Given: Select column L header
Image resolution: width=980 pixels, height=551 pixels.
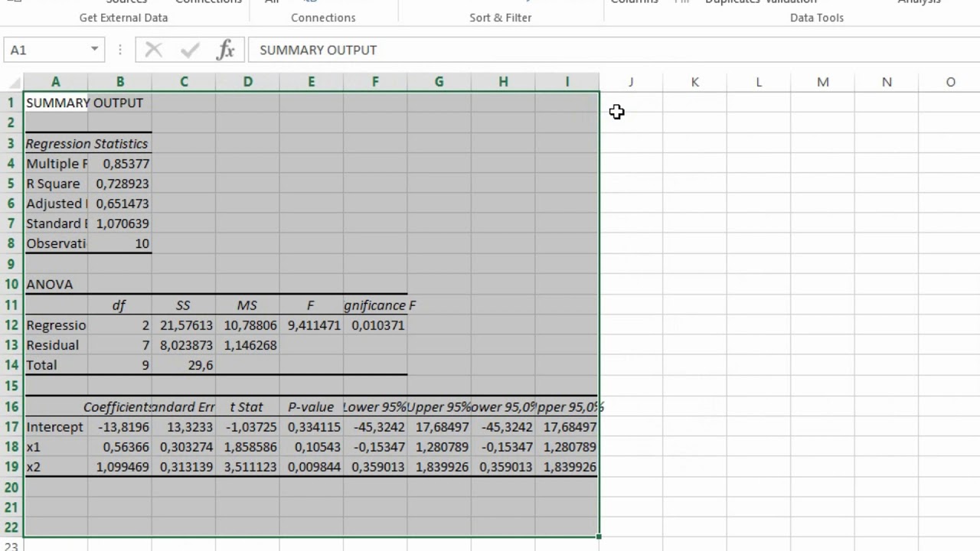Looking at the screenshot, I should [x=759, y=82].
